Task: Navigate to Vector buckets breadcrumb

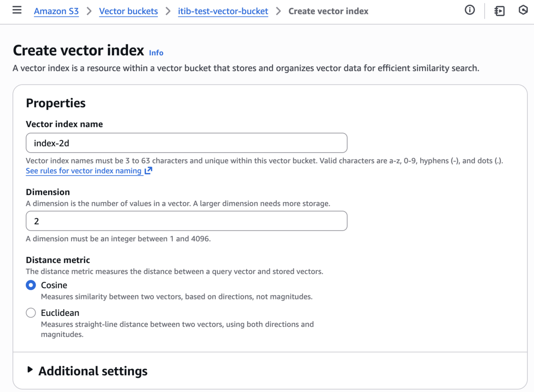Action: tap(129, 11)
